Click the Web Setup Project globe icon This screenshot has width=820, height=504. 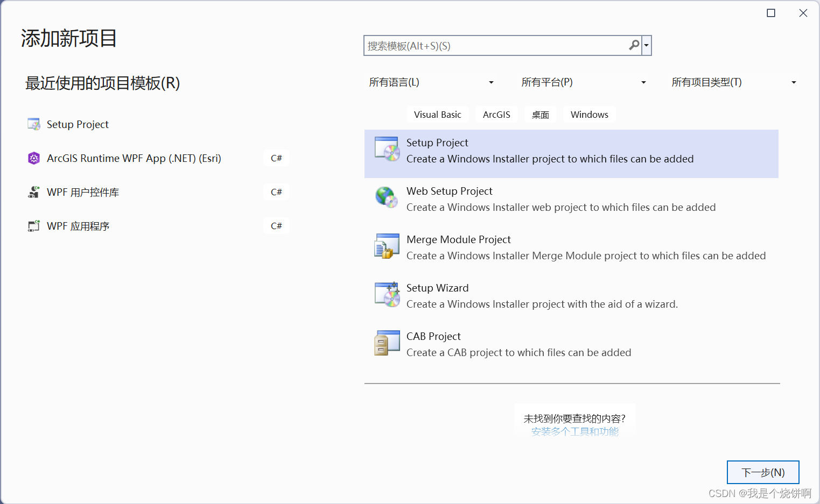[x=387, y=198]
